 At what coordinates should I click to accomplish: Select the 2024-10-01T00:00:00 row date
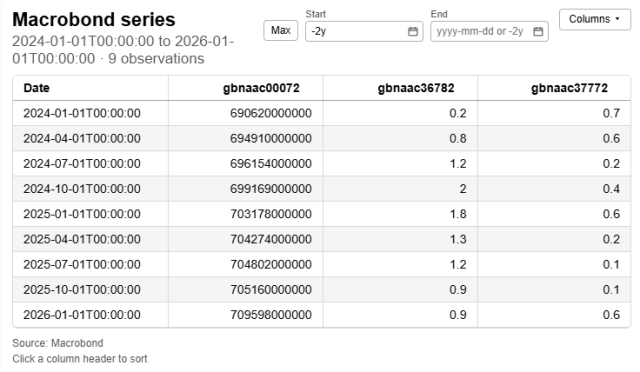pyautogui.click(x=82, y=189)
